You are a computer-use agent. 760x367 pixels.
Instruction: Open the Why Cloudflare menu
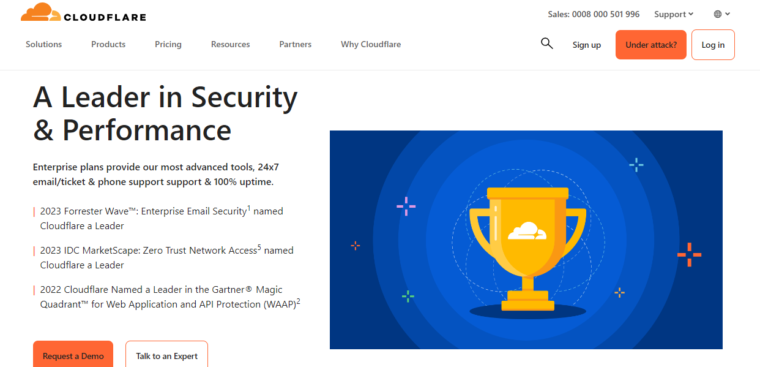(x=371, y=44)
